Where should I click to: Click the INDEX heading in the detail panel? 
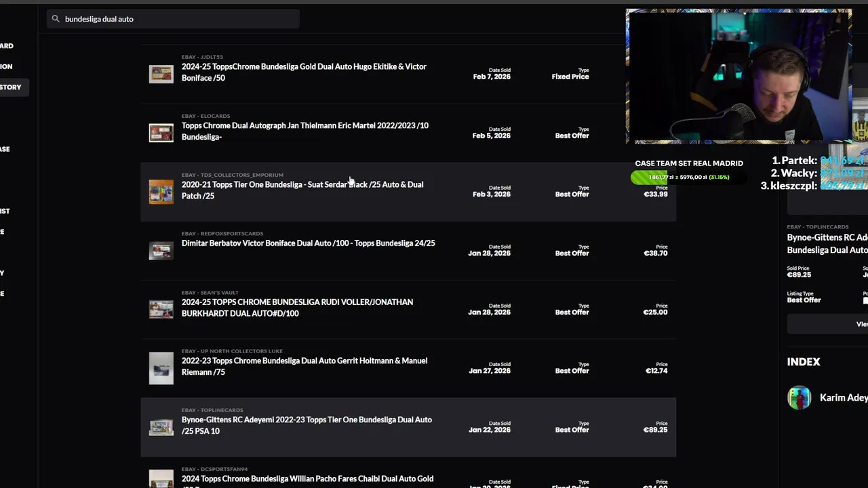click(x=804, y=362)
